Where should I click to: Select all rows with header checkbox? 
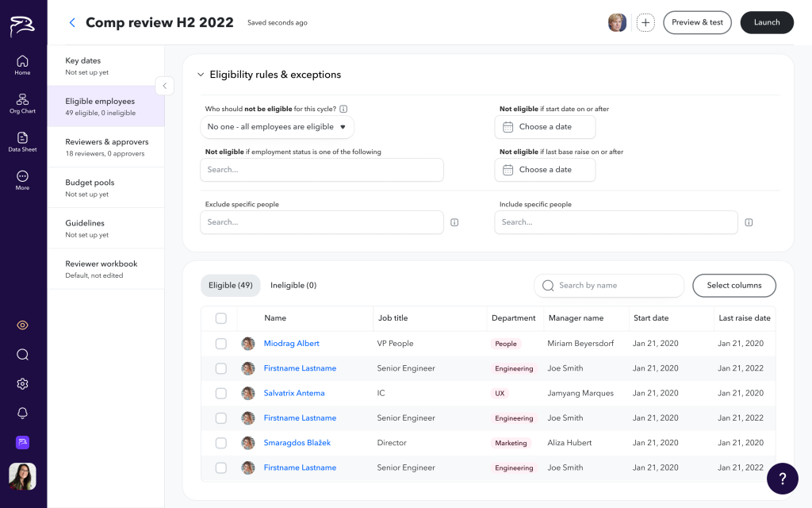(x=221, y=318)
